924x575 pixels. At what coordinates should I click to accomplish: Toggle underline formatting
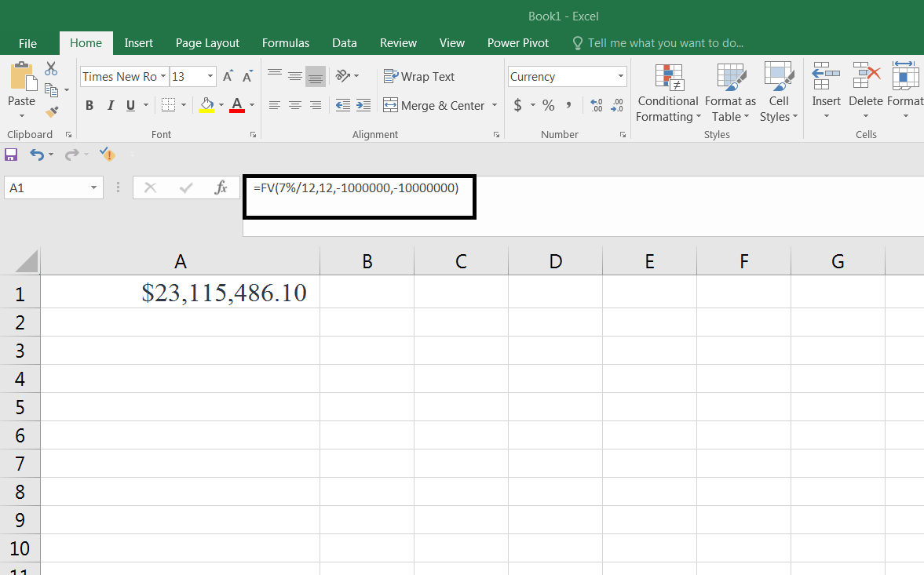point(130,105)
